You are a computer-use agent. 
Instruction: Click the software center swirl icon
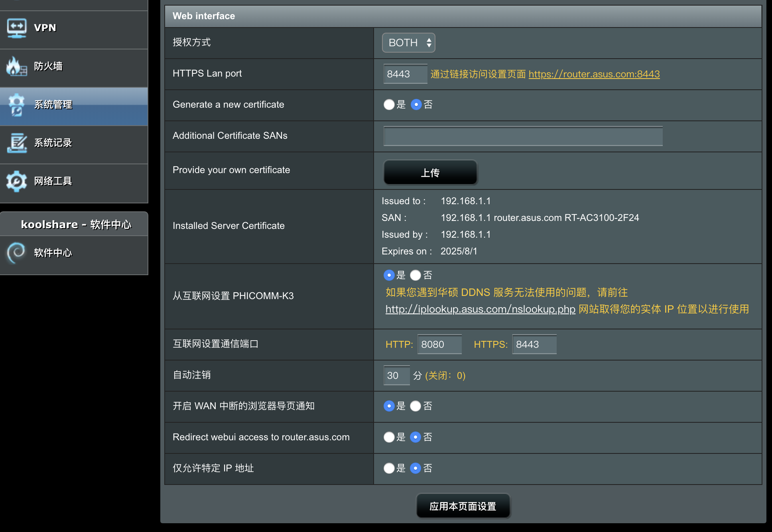tap(17, 253)
